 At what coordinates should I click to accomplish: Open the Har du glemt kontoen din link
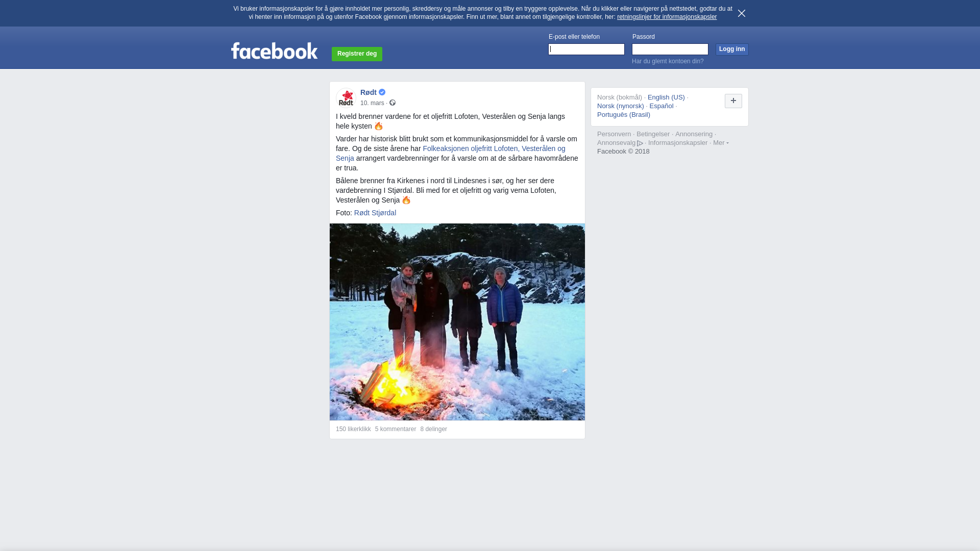pos(668,61)
